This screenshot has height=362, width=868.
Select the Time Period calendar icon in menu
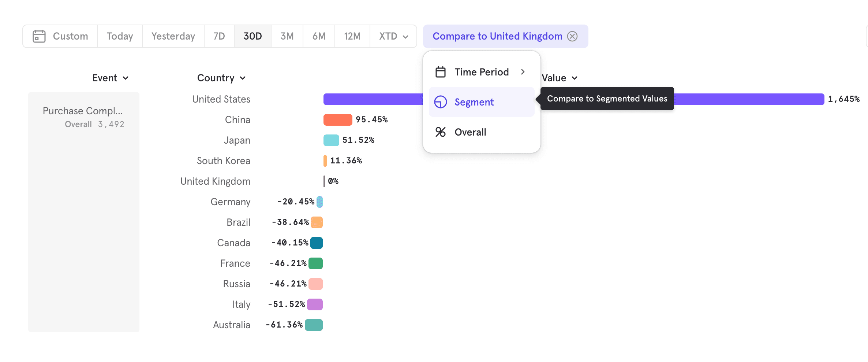coord(440,72)
